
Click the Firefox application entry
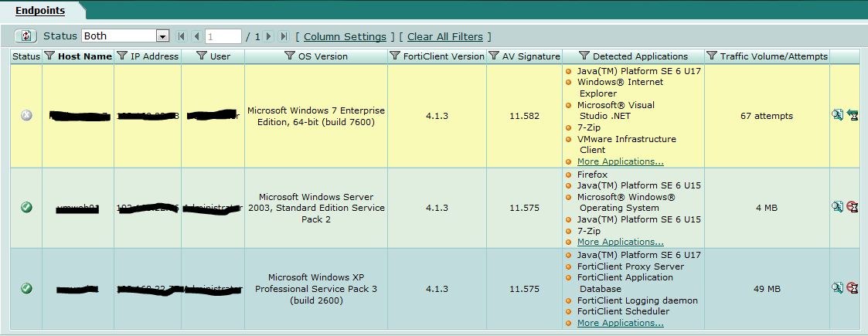coord(592,175)
